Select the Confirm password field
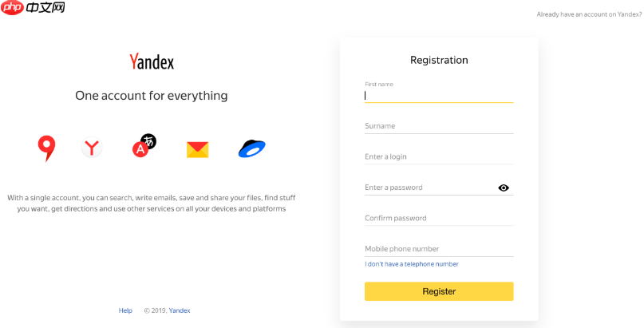 point(438,218)
